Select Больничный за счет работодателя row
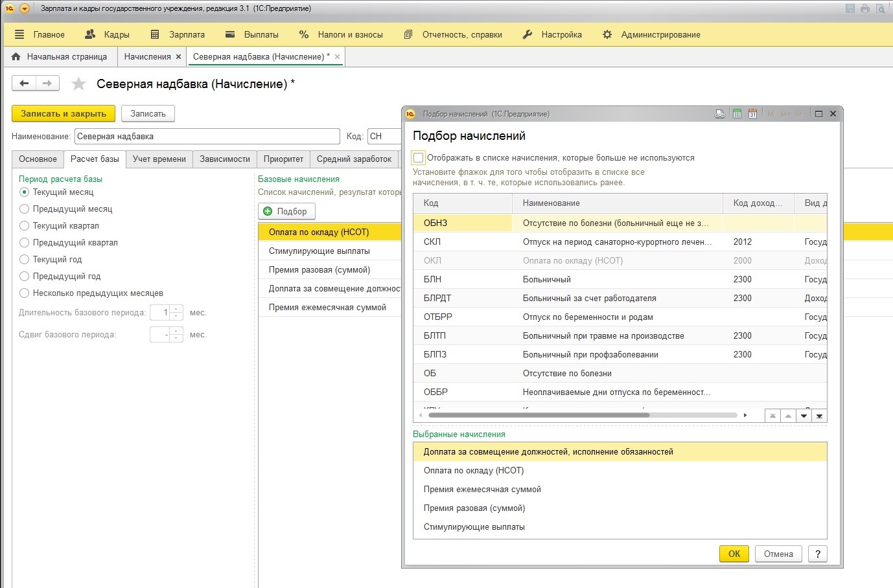The width and height of the screenshot is (893, 588). click(620, 298)
